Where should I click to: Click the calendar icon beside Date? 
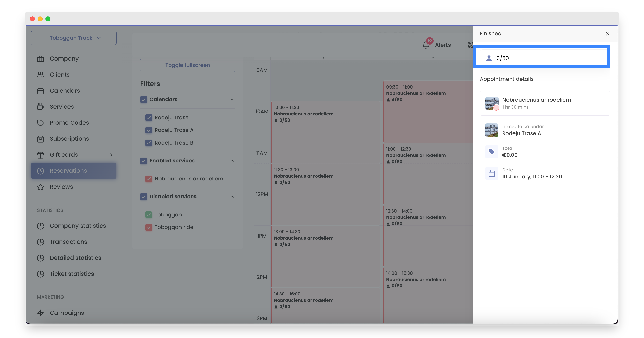pos(491,173)
